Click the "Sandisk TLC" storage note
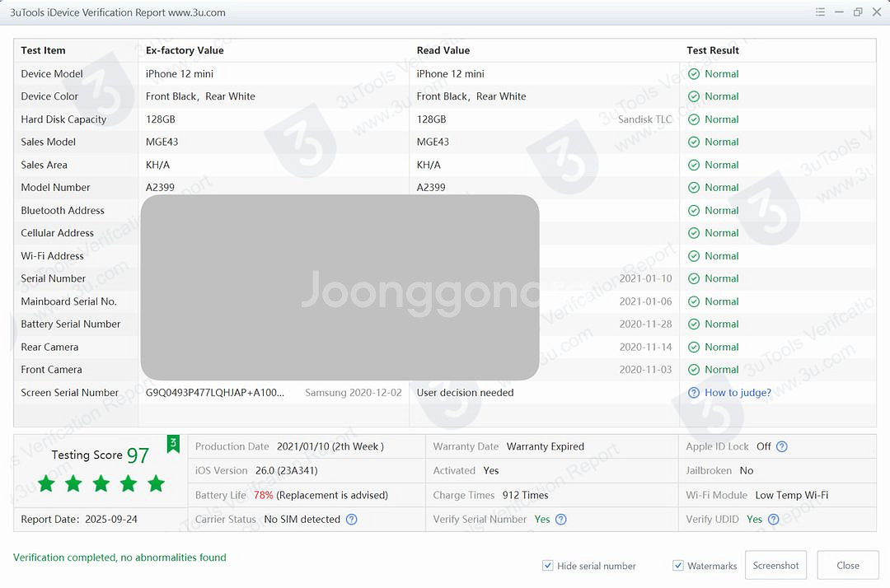This screenshot has width=890, height=588. pyautogui.click(x=644, y=119)
